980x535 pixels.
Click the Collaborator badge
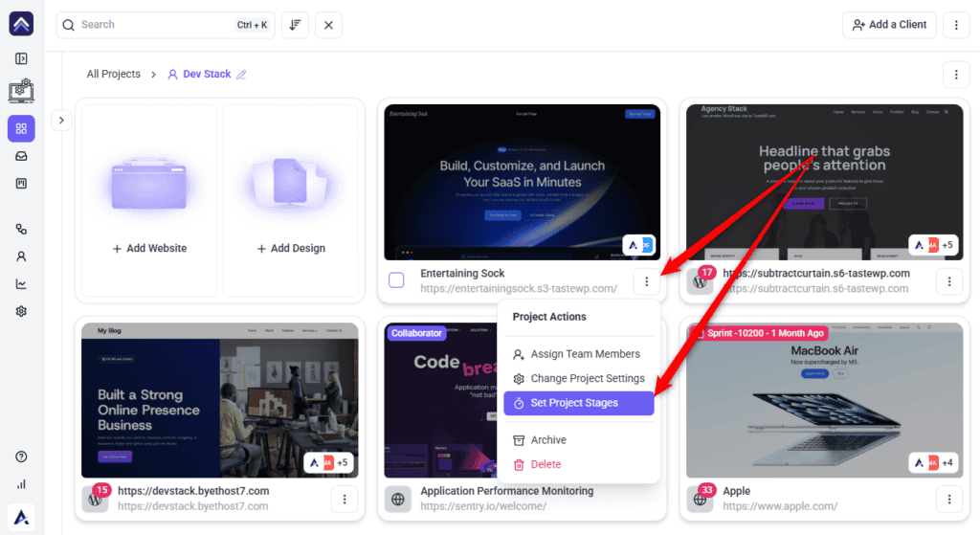(416, 333)
